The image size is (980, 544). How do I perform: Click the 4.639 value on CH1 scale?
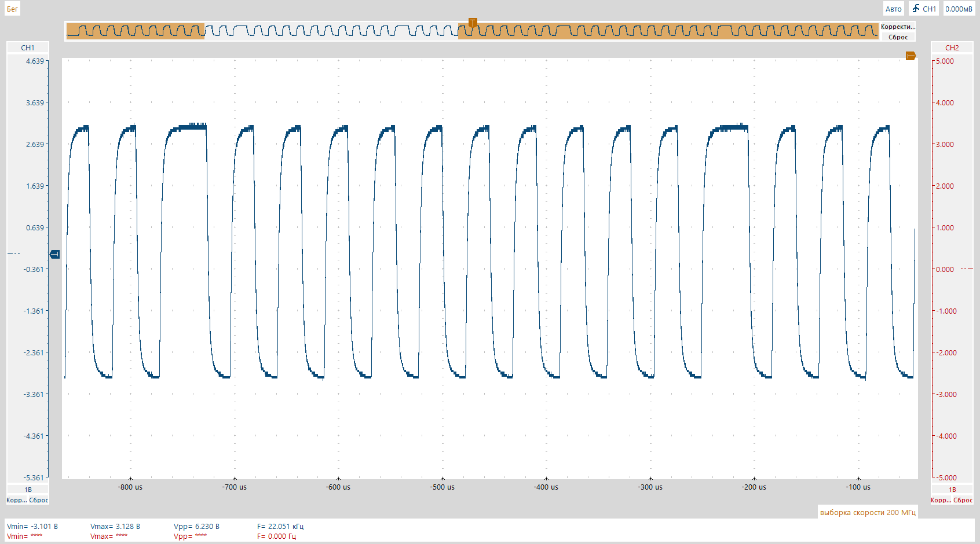tap(35, 61)
